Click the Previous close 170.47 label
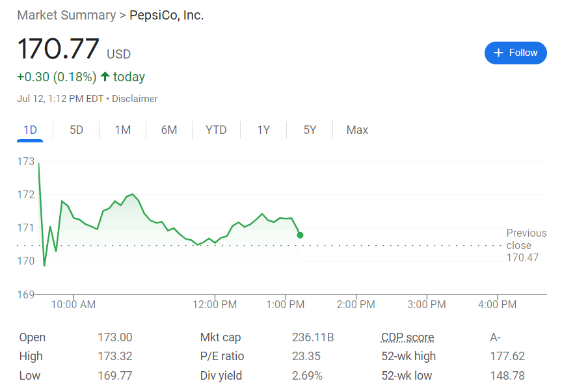The height and width of the screenshot is (392, 562). pyautogui.click(x=526, y=245)
